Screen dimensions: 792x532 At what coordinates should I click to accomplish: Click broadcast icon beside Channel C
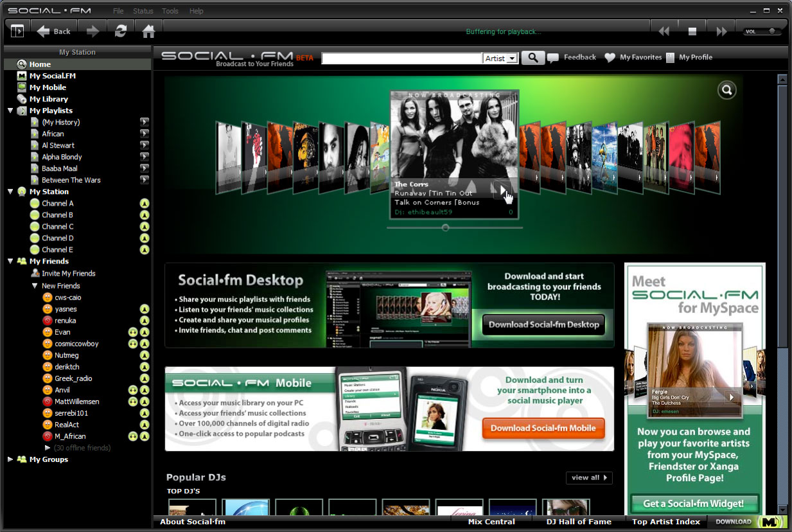coord(145,226)
